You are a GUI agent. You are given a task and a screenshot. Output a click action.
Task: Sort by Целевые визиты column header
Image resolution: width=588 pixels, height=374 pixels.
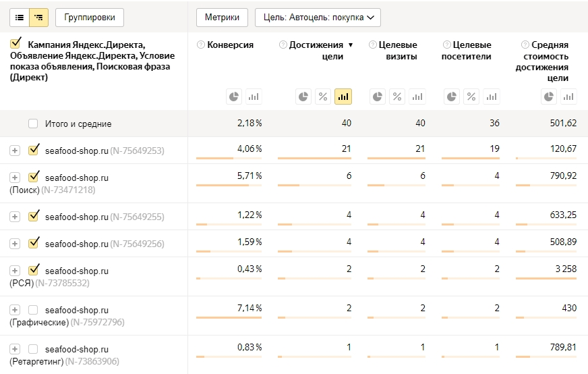[398, 51]
